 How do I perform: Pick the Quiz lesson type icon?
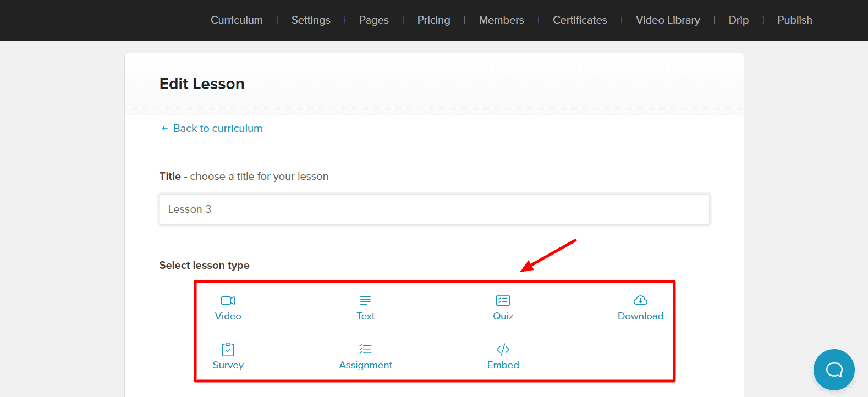[x=503, y=301]
